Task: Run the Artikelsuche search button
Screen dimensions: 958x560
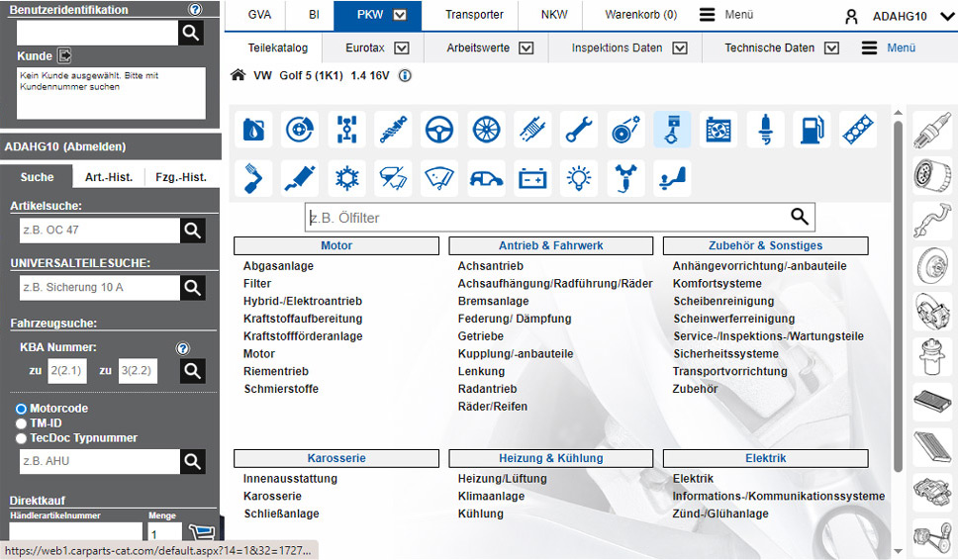Action: point(192,231)
